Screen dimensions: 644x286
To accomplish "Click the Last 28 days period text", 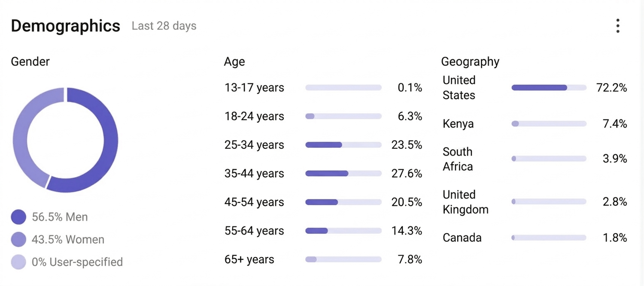I will pos(164,26).
